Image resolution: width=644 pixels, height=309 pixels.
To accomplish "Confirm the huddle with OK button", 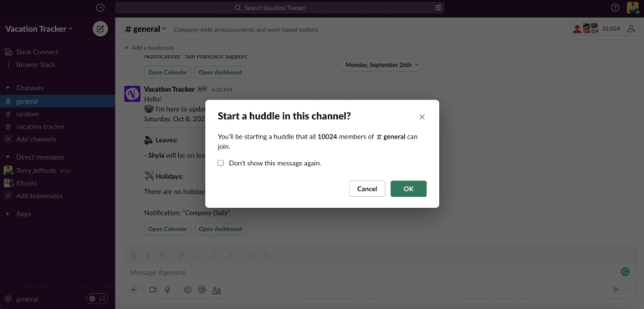I will (408, 189).
